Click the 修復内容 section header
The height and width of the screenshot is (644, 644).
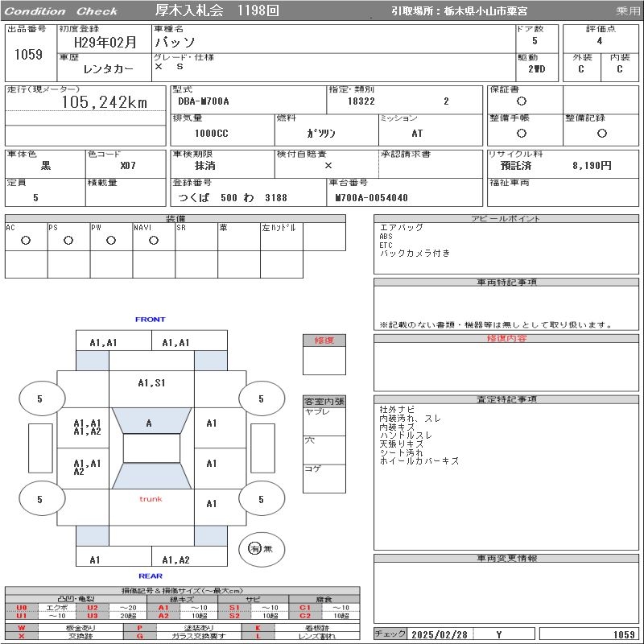coord(506,338)
